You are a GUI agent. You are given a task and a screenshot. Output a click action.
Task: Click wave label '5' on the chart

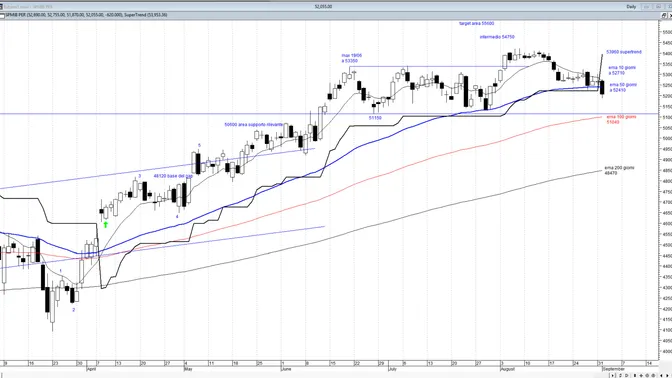click(x=199, y=146)
